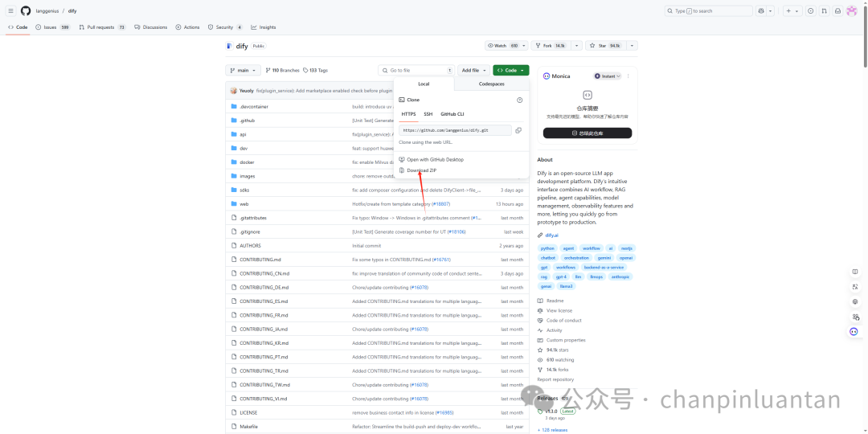Viewport: 868px width, 434px height.
Task: Star the dify repository
Action: [606, 45]
